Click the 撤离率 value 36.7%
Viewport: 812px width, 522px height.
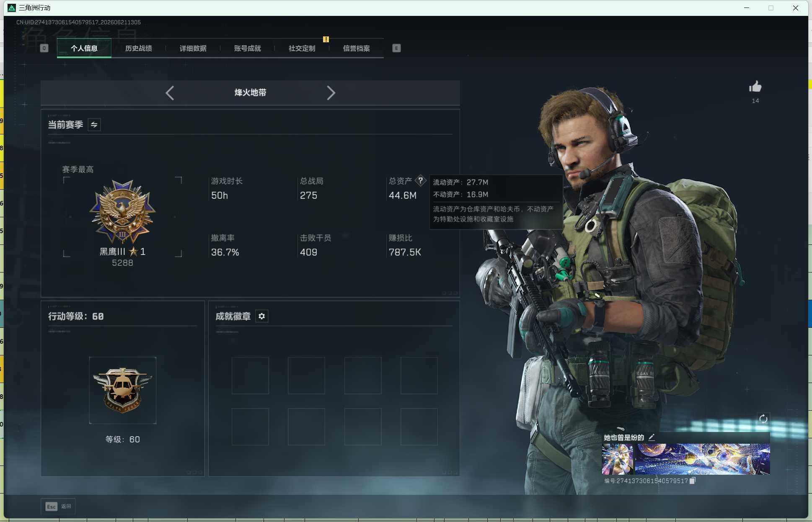(225, 252)
